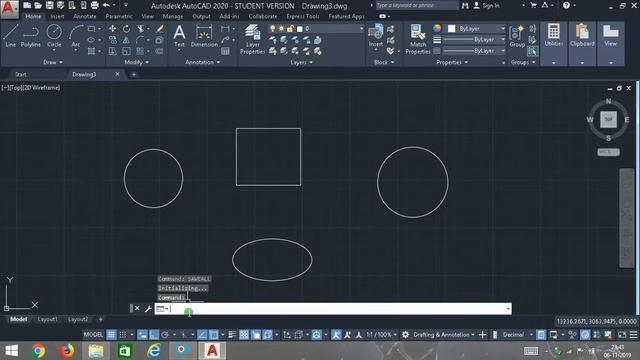
Task: Switch to the Start file tab
Action: [21, 74]
